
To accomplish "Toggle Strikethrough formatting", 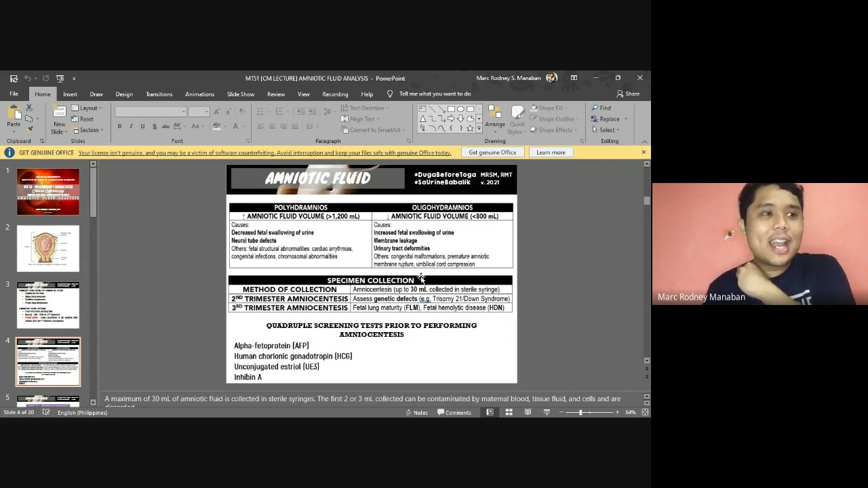I will [166, 126].
